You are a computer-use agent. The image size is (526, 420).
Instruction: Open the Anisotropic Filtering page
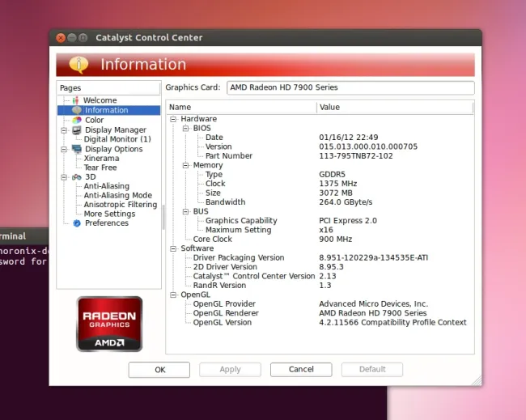(x=121, y=205)
